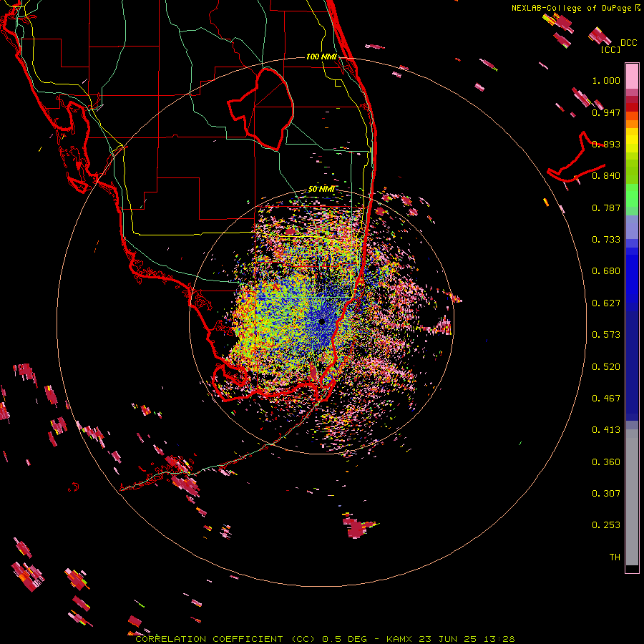
Task: Select the 0.787 scale value
Action: [x=606, y=208]
